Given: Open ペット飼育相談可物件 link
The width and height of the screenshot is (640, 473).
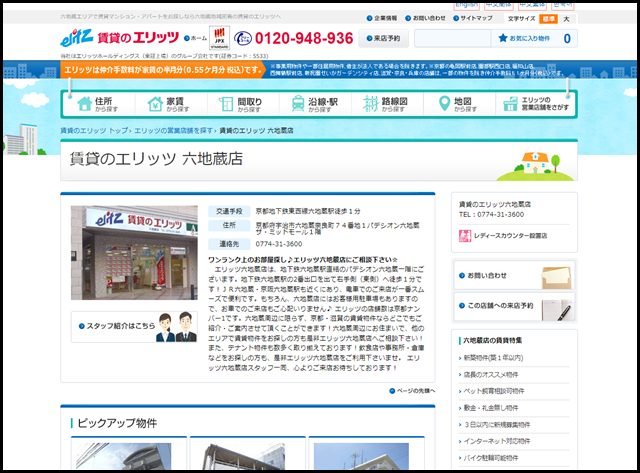Looking at the screenshot, I should pos(494,391).
